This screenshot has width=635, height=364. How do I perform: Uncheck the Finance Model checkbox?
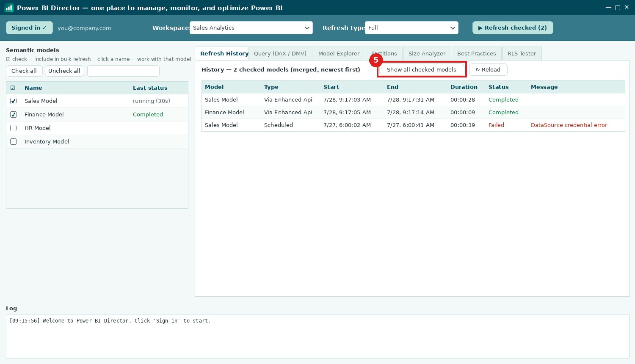tap(13, 114)
